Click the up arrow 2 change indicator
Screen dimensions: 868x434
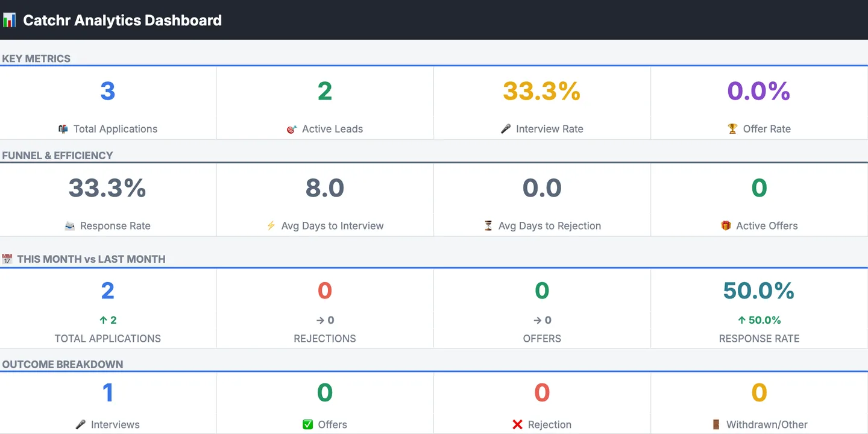(x=108, y=320)
